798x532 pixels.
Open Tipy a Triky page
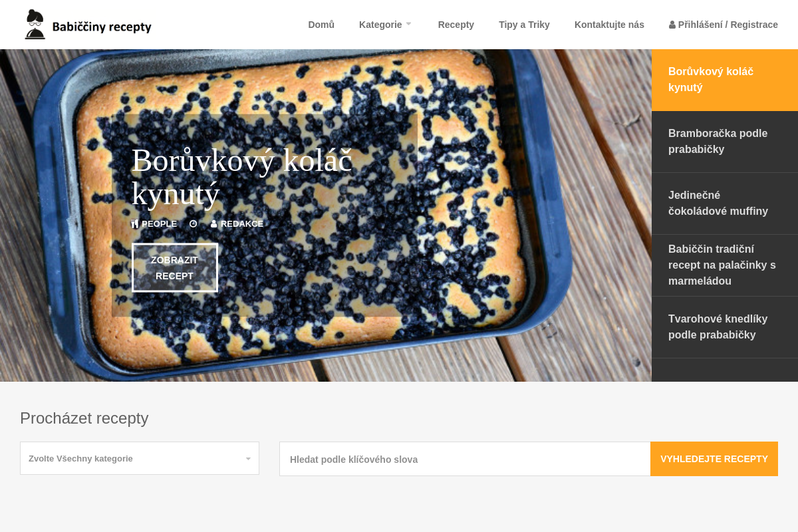pyautogui.click(x=524, y=25)
